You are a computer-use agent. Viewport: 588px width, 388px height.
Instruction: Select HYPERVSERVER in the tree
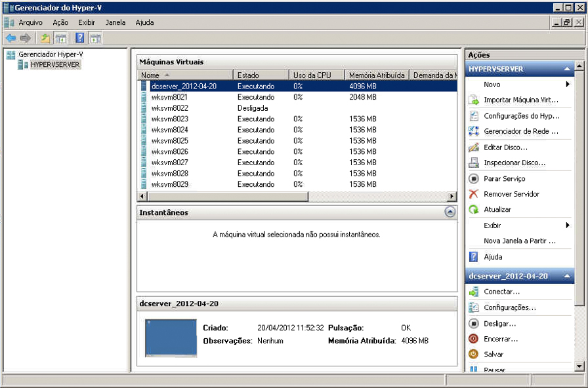[x=54, y=65]
